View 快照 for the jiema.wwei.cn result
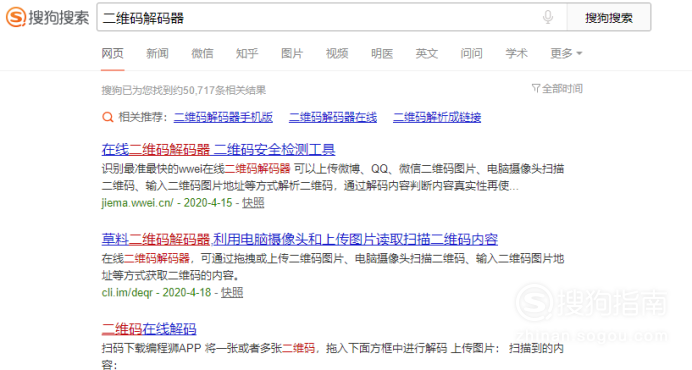This screenshot has width=692, height=370. (253, 203)
